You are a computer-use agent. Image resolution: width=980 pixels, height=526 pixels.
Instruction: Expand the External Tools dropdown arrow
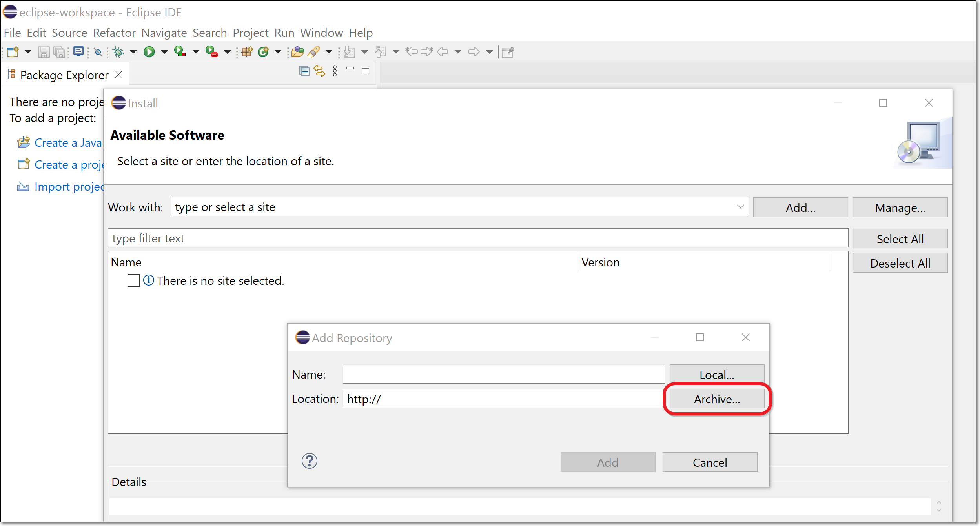(x=227, y=52)
